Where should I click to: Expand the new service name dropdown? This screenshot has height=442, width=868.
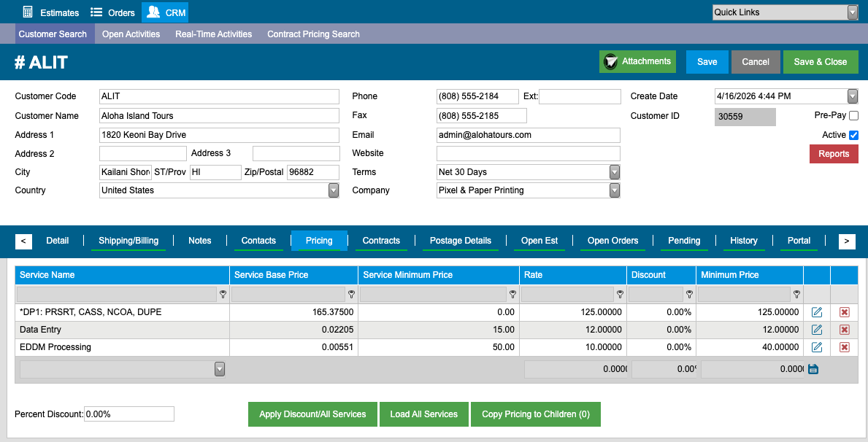tap(220, 369)
